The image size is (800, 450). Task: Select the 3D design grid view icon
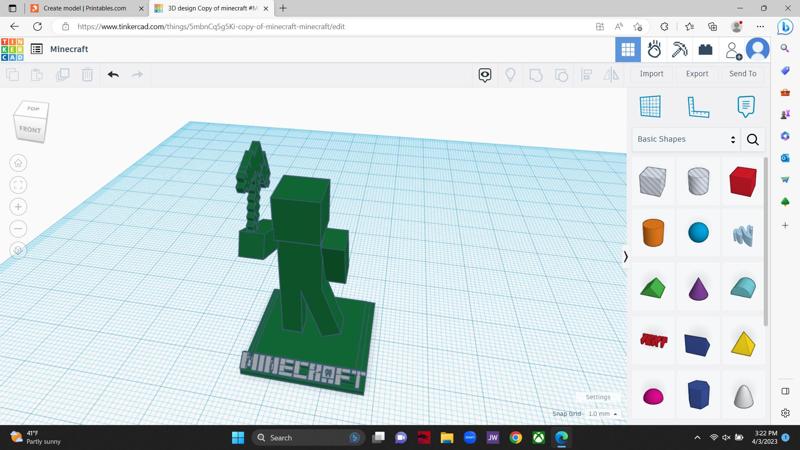(628, 49)
